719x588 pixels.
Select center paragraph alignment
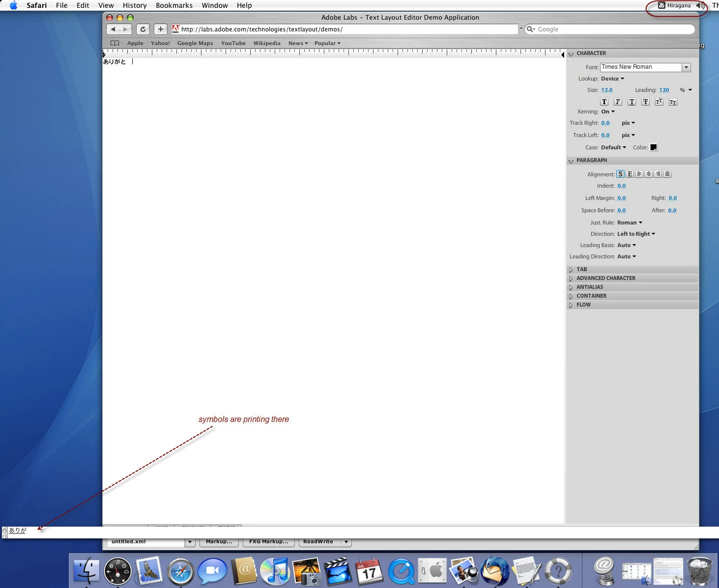pyautogui.click(x=649, y=174)
